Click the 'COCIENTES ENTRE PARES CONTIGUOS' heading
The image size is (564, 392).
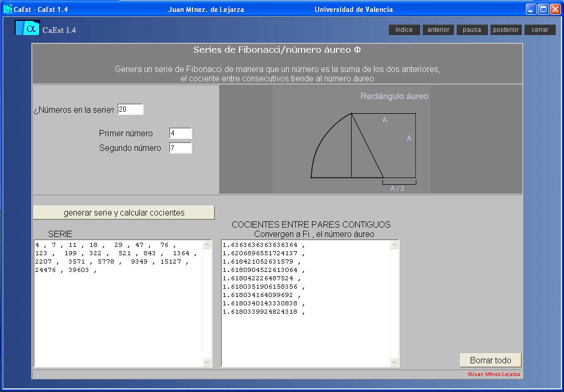[311, 224]
